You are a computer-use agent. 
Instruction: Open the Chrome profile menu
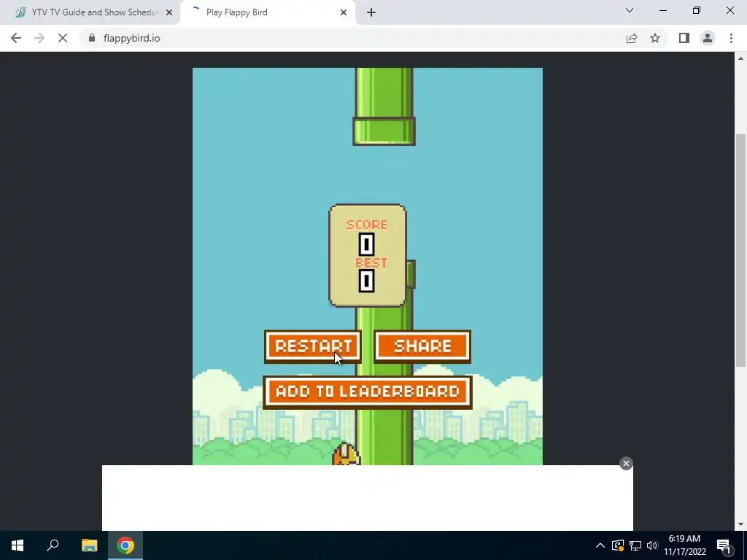(708, 38)
